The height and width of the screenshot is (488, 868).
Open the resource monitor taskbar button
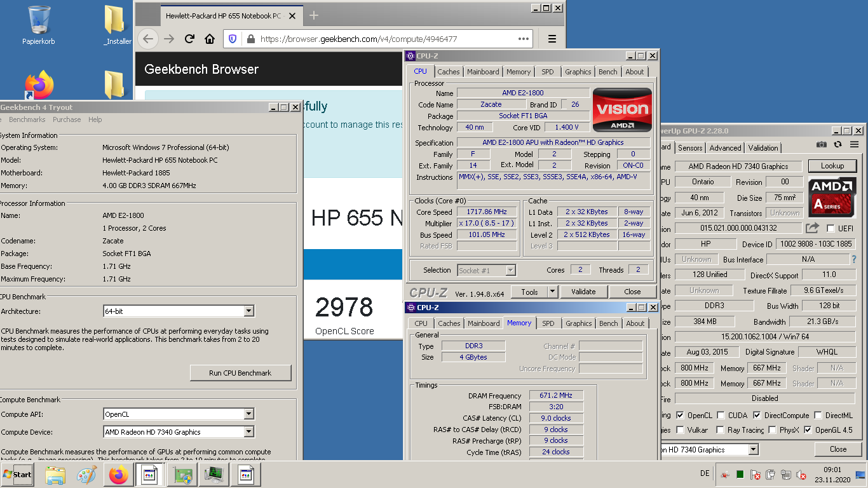[214, 475]
